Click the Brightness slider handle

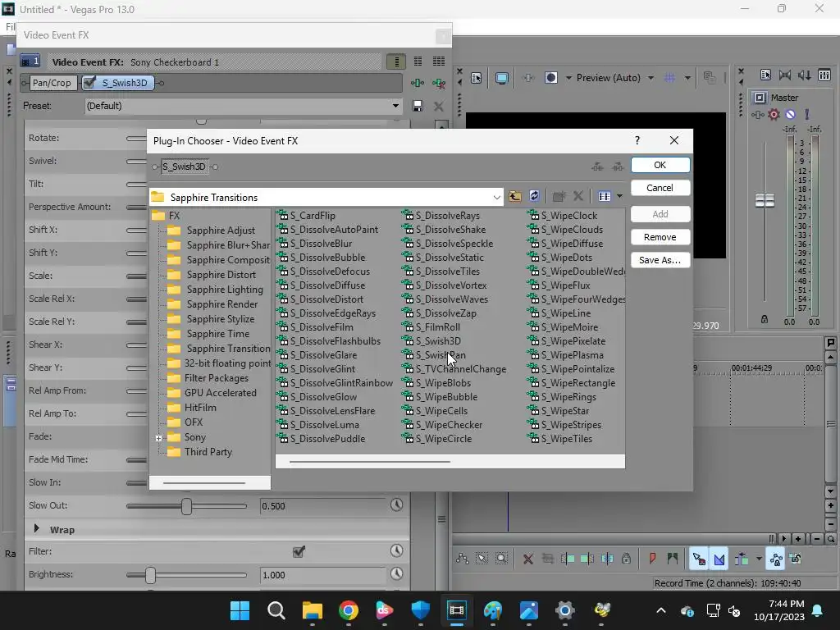point(151,575)
